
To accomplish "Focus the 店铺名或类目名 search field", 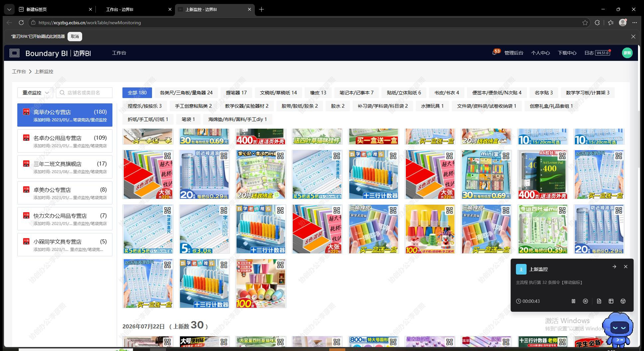I will click(84, 93).
